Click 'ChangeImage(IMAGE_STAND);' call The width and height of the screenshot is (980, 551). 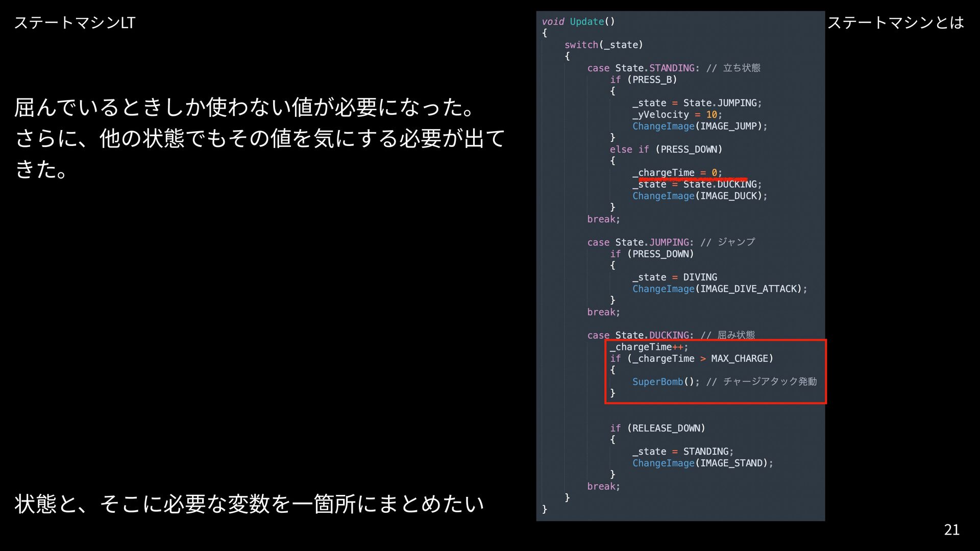pyautogui.click(x=702, y=463)
